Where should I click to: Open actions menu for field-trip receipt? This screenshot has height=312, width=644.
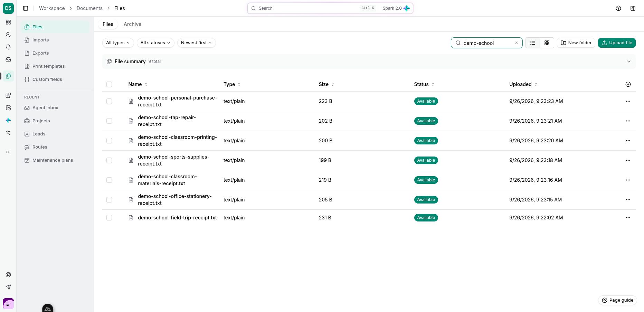tap(628, 218)
